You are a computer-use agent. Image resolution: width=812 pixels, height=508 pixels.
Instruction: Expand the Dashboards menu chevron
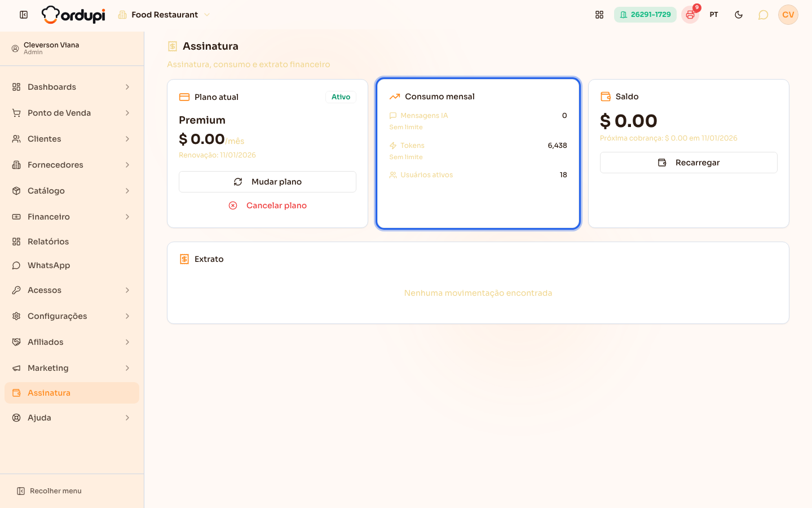[127, 87]
